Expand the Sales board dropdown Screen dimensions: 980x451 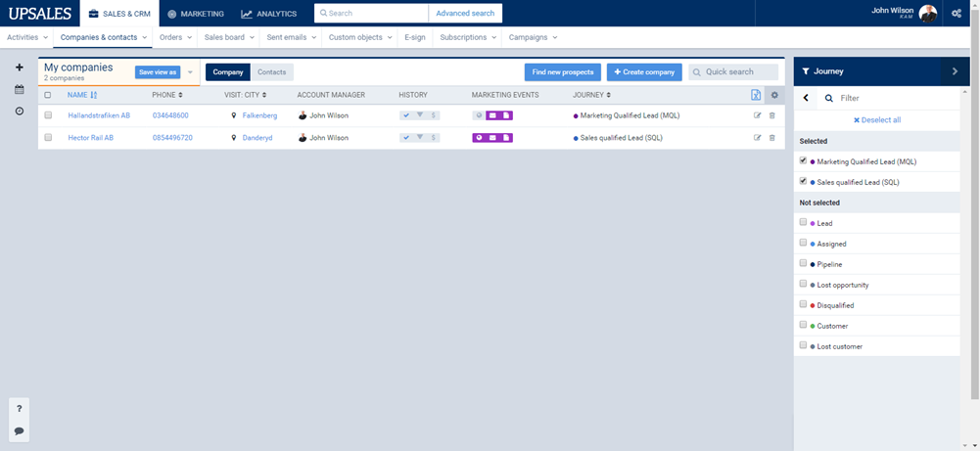pyautogui.click(x=229, y=37)
